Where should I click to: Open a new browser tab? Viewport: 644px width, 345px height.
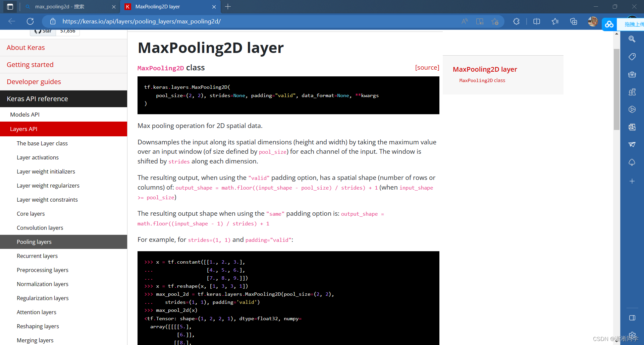coord(228,7)
